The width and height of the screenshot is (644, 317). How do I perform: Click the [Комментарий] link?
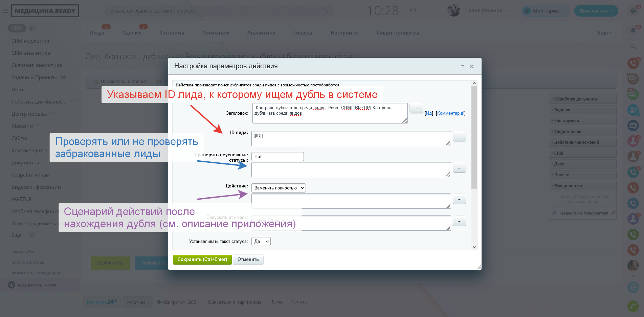click(x=451, y=113)
